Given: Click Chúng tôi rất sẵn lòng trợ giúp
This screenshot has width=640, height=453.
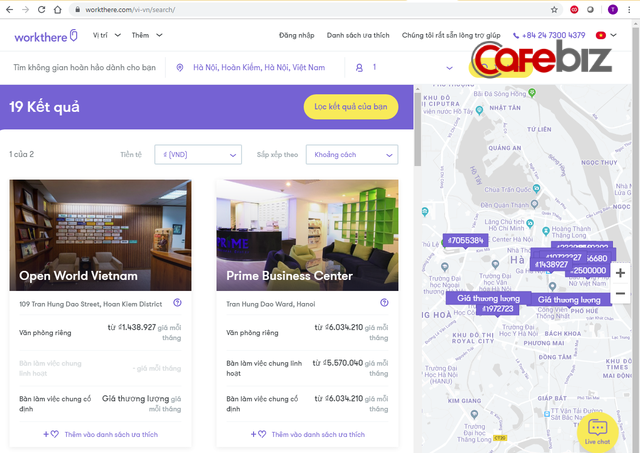Looking at the screenshot, I should click(451, 36).
